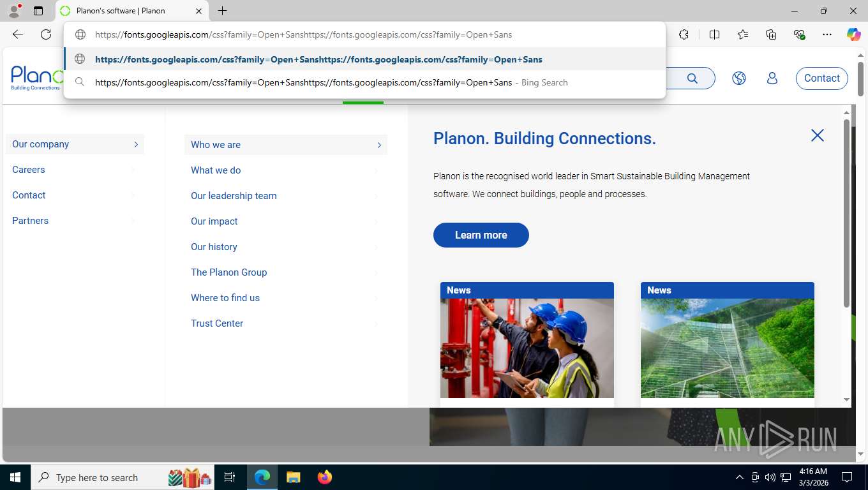Click the Contact button in the header
This screenshot has width=868, height=490.
click(x=822, y=78)
